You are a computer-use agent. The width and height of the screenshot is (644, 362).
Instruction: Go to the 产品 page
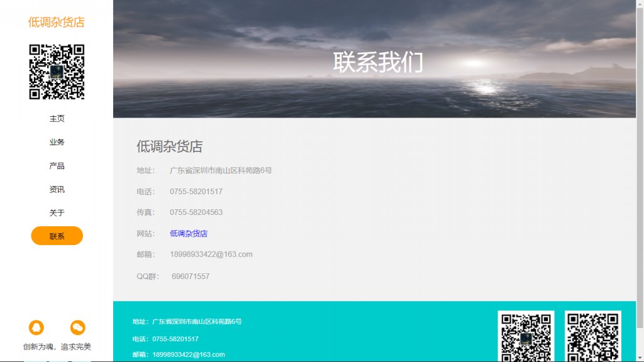tap(57, 166)
